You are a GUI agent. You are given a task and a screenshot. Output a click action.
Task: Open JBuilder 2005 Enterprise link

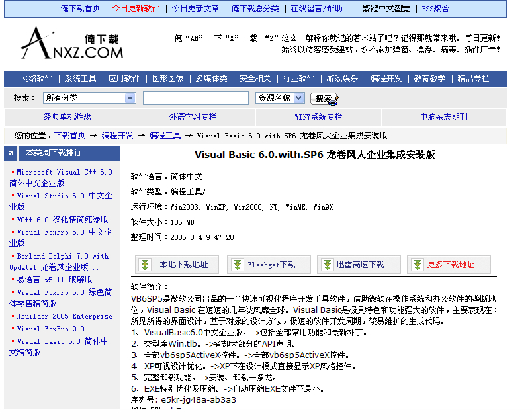pyautogui.click(x=64, y=316)
